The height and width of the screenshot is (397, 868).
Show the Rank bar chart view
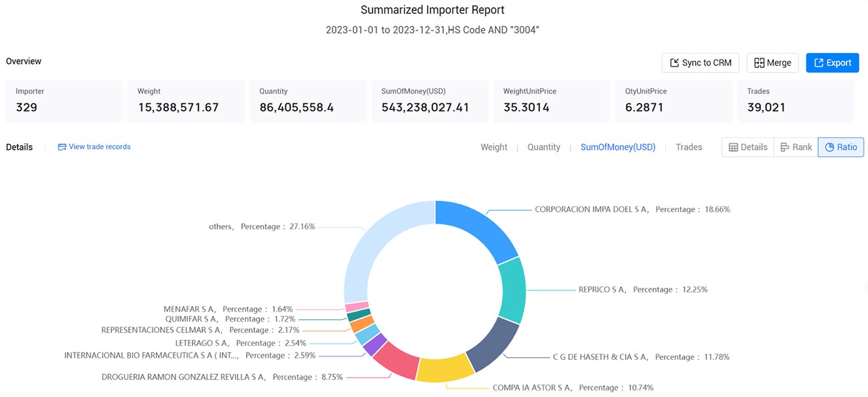click(796, 147)
